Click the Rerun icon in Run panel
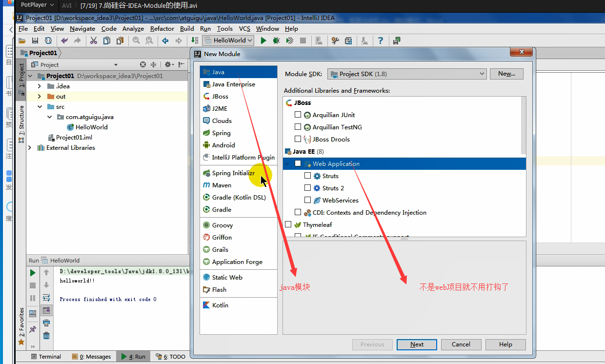The image size is (605, 364). 33,273
